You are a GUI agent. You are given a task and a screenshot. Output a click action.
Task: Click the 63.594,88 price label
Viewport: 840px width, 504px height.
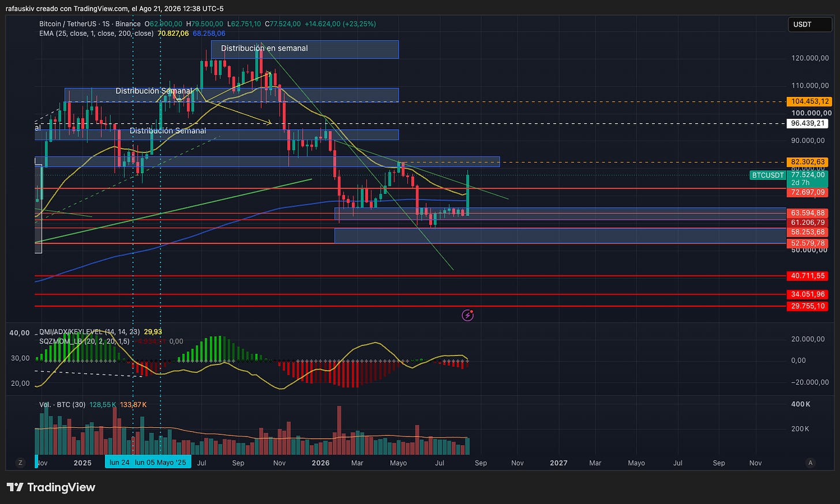(x=808, y=213)
